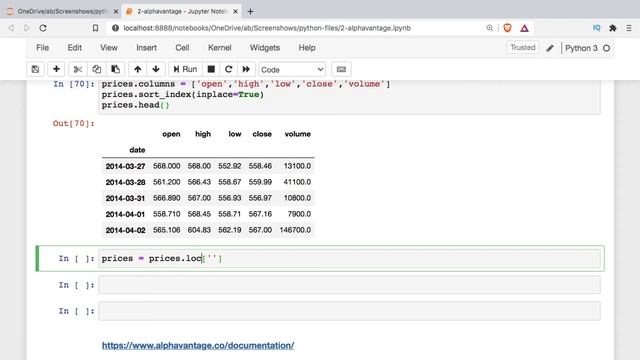Viewport: 640px width, 360px height.
Task: Click the 'volume' column header
Action: [x=298, y=134]
